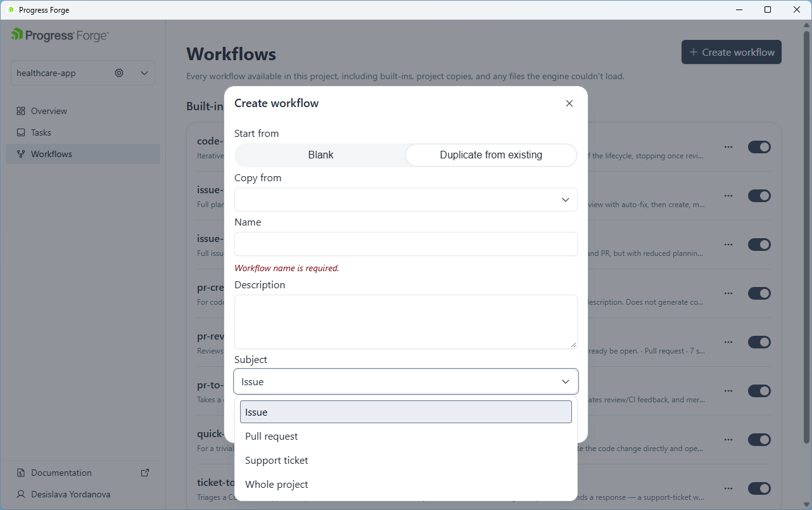Open more options for the pr-to- workflow row
Viewport: 812px width, 510px height.
[x=728, y=391]
